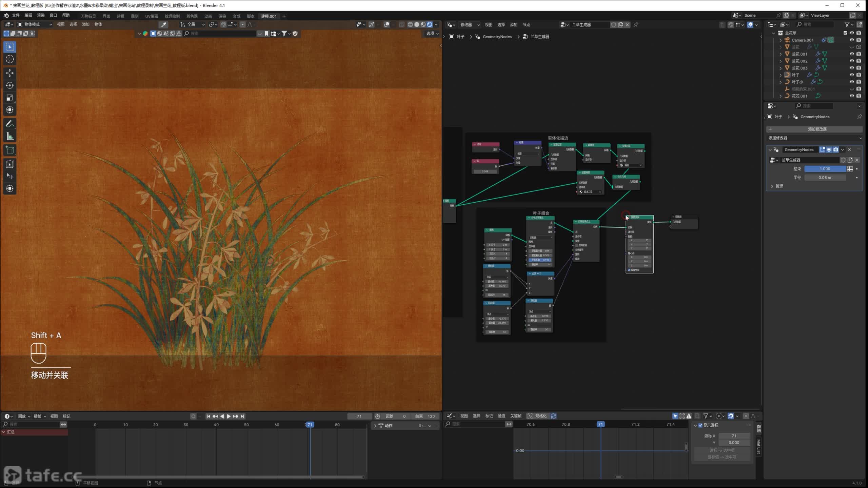
Task: Select the Move tool in left toolbar
Action: tap(10, 73)
